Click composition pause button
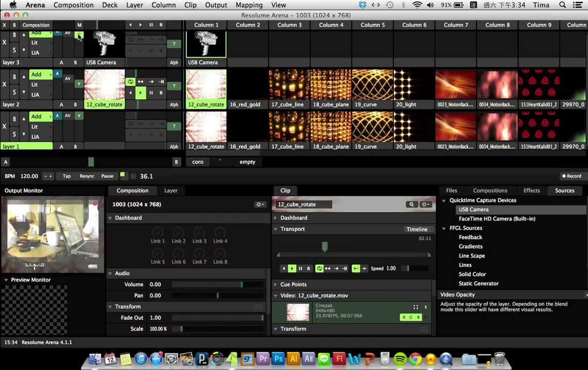This screenshot has height=370, width=588. tap(151, 25)
